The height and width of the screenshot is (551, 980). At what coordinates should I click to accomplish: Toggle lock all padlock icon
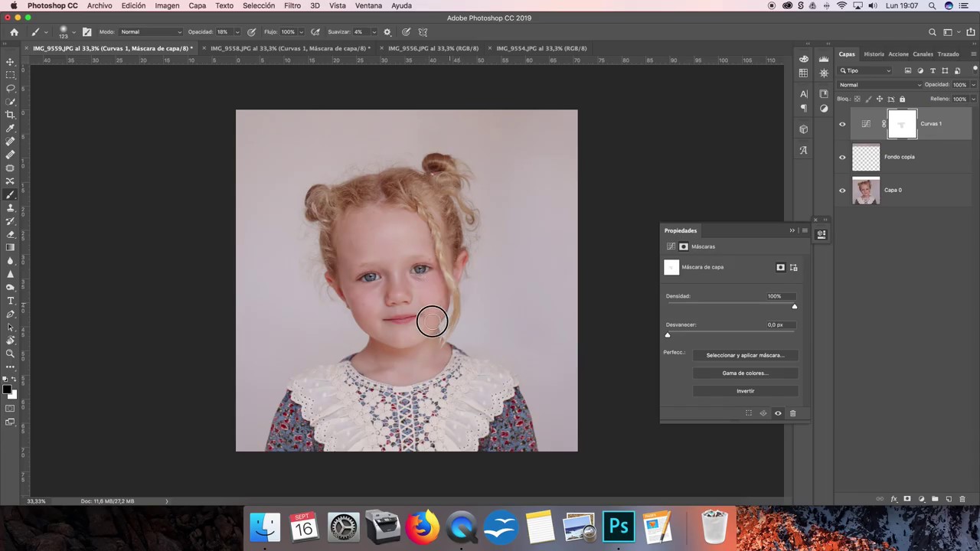(902, 99)
